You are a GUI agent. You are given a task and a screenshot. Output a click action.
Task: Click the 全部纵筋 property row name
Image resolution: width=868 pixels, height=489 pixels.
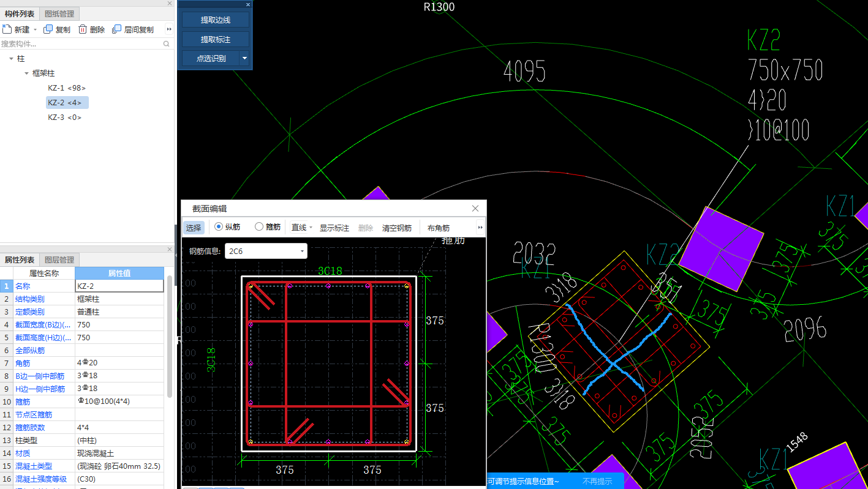point(43,350)
